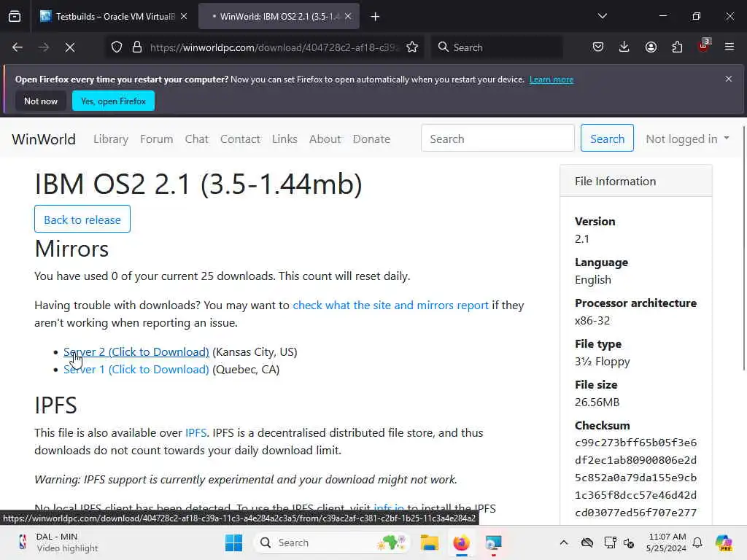
Task: Go back to previous page
Action: click(x=18, y=47)
